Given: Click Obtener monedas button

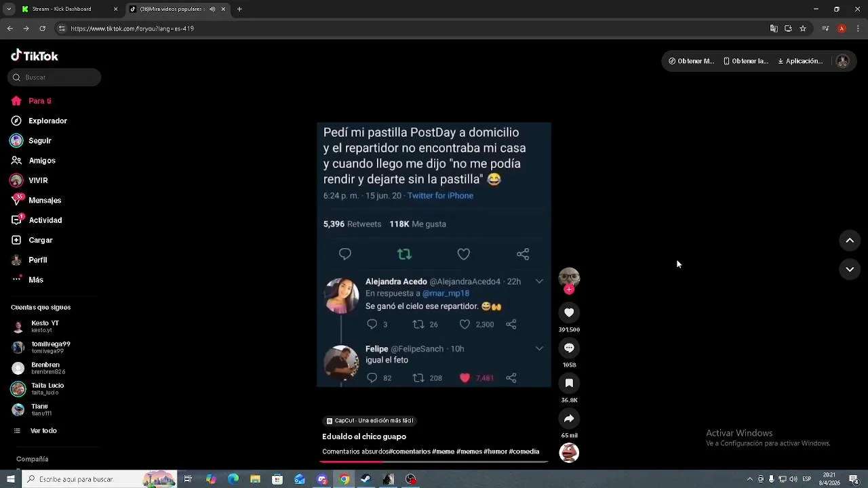Looking at the screenshot, I should click(x=691, y=61).
